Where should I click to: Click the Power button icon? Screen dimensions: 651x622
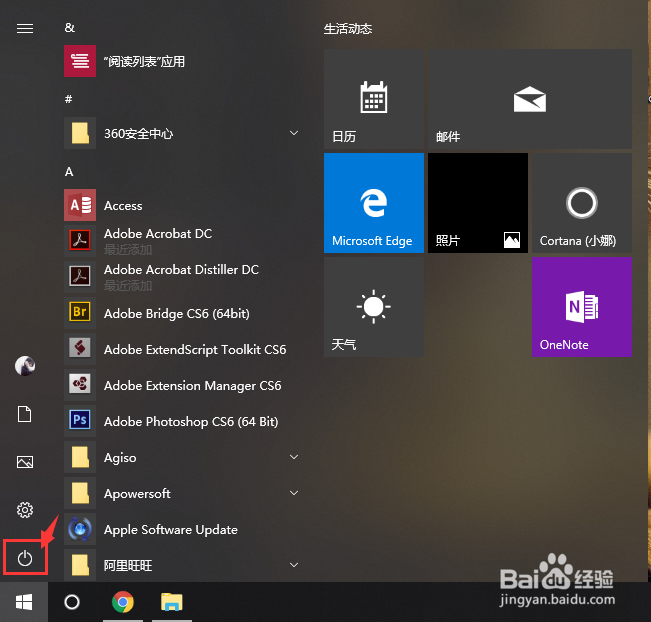click(25, 558)
